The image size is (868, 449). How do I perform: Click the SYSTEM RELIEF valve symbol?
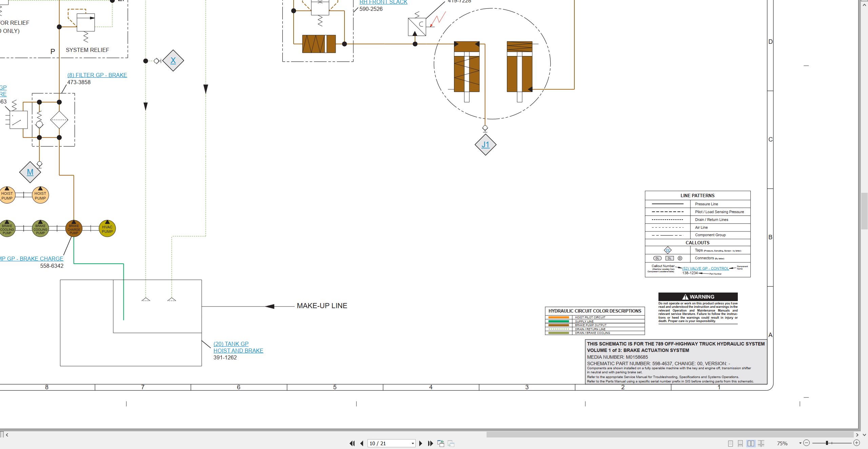click(86, 22)
